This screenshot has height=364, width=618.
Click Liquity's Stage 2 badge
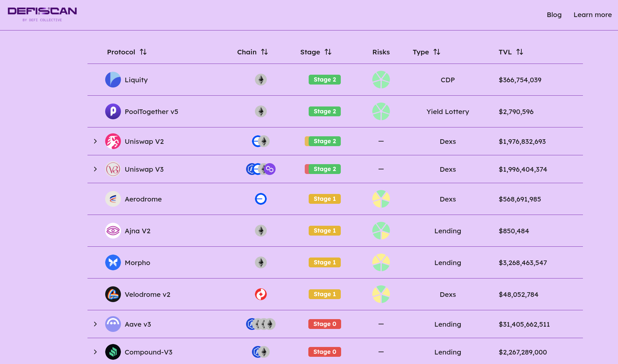click(x=325, y=80)
